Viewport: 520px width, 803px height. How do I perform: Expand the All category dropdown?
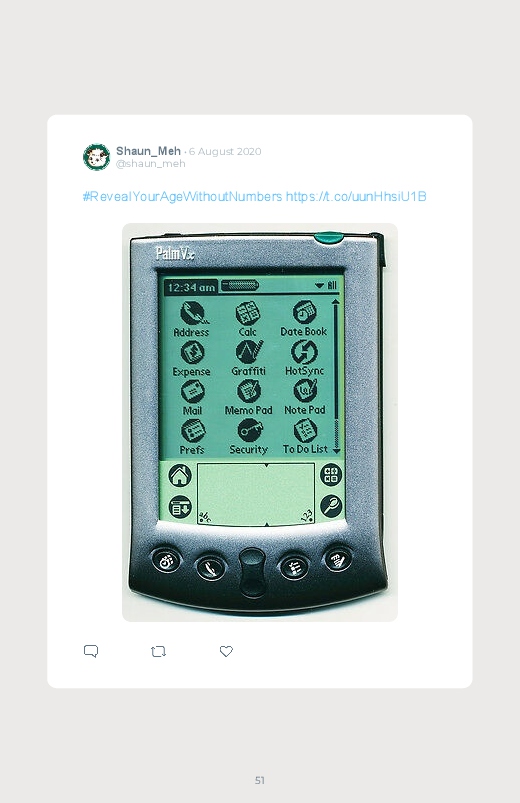[x=325, y=285]
